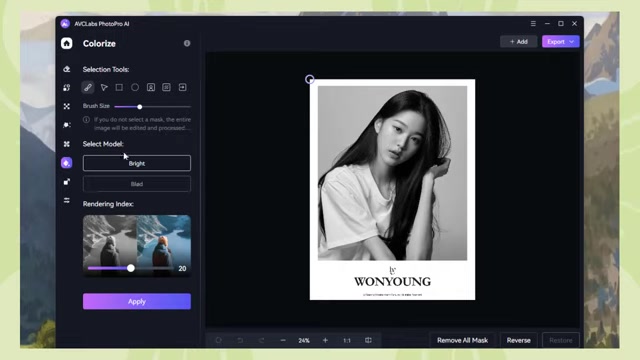Open the sidebar tool left of Select Model

pyautogui.click(x=67, y=144)
